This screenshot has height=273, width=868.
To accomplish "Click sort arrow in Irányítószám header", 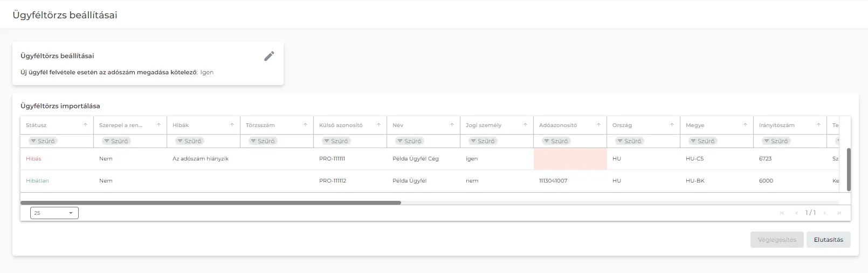I will [818, 125].
